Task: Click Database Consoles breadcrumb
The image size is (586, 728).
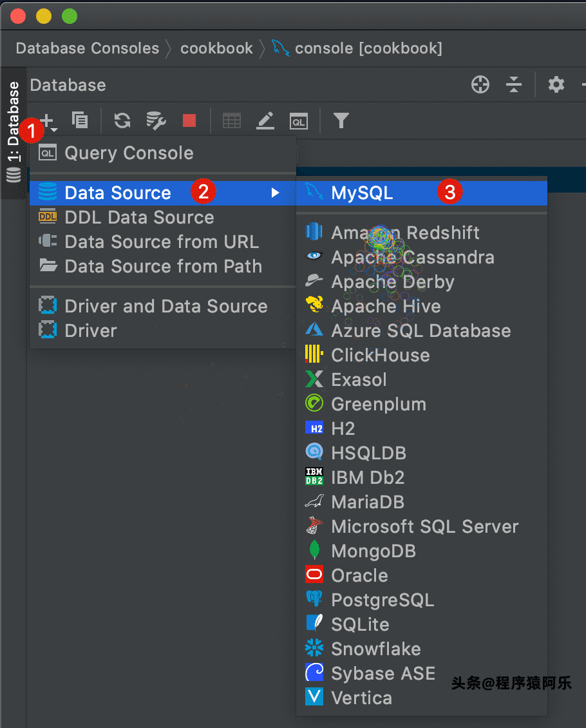Action: (87, 48)
